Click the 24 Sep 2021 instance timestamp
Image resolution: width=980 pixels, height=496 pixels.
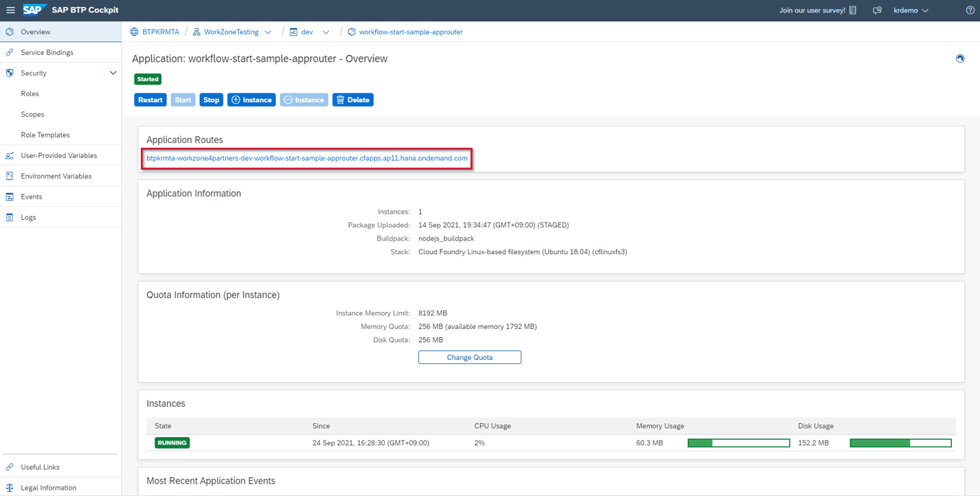click(x=371, y=443)
